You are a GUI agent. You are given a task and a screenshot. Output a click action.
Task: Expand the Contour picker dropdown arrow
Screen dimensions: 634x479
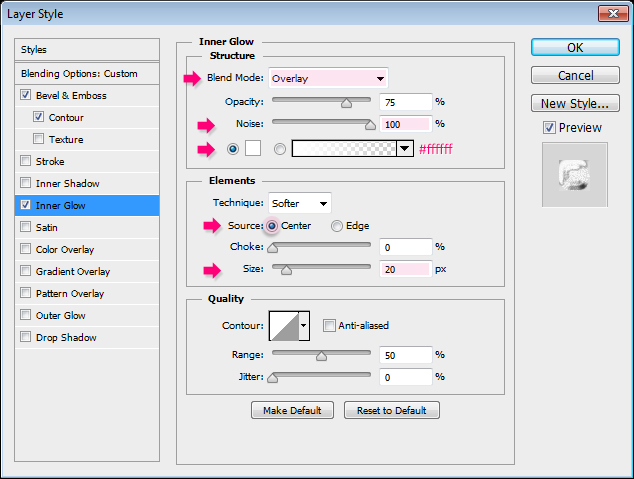point(304,325)
